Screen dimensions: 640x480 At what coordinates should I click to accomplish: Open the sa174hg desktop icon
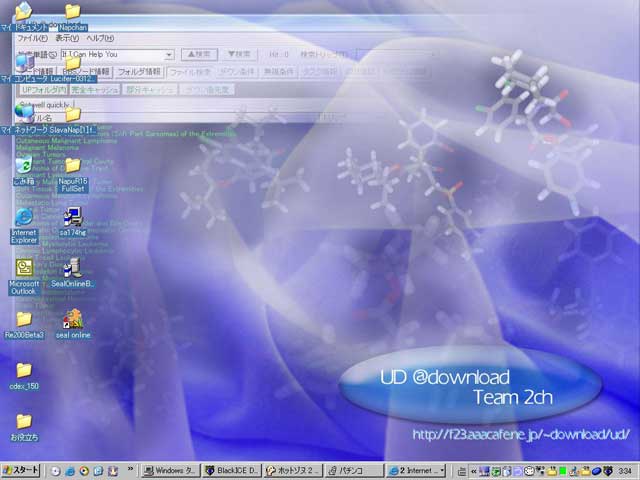[72, 217]
